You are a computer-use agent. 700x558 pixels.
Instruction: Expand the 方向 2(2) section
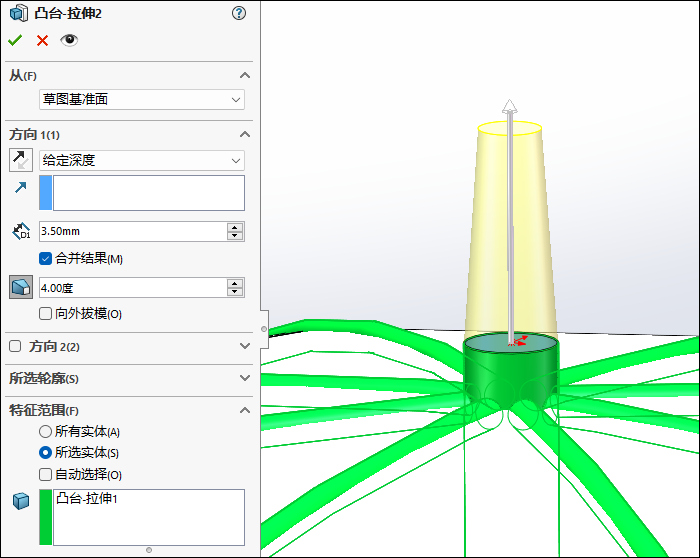click(245, 346)
